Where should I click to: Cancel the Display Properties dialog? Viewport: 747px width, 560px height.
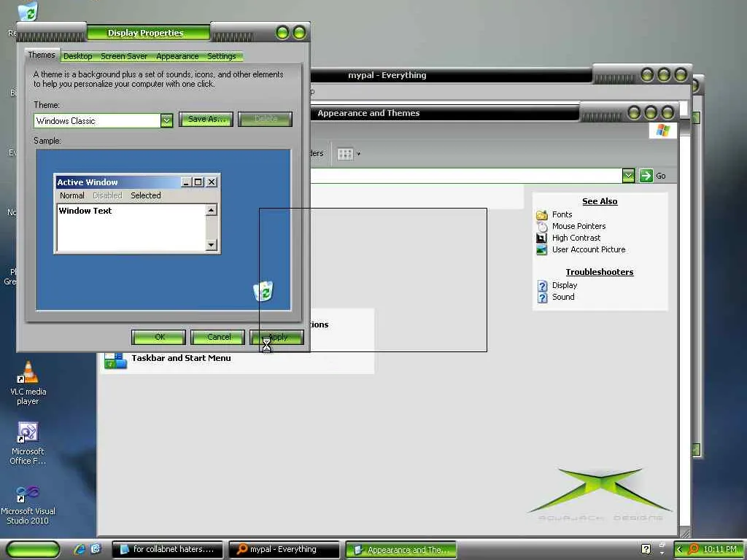pyautogui.click(x=217, y=337)
